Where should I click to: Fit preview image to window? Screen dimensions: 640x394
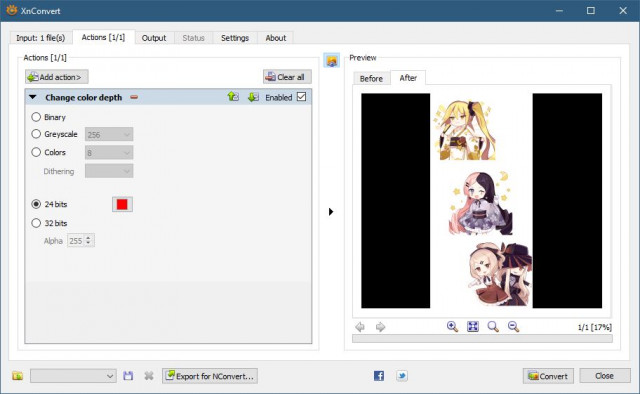tap(473, 327)
